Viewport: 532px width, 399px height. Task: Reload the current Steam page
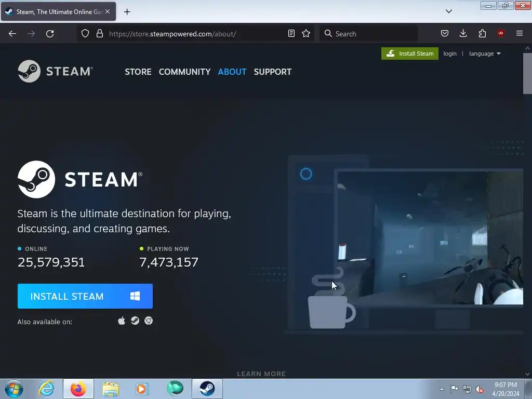point(50,34)
